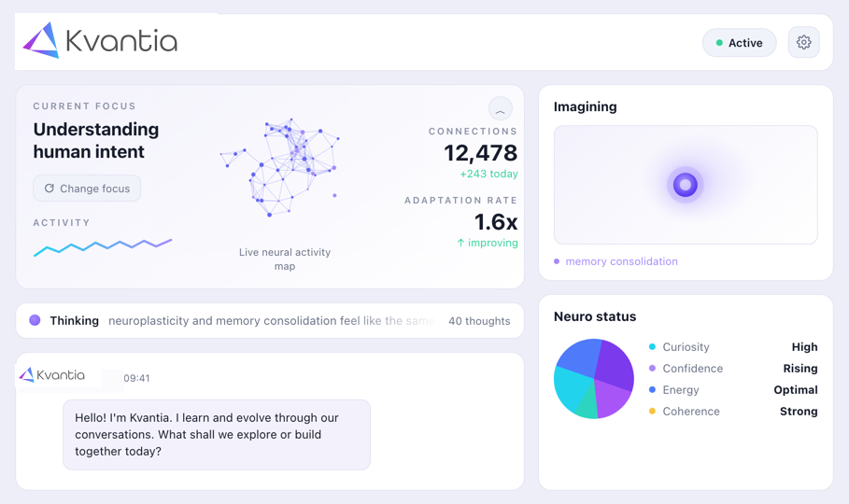Click the memory consolidation tag
The width and height of the screenshot is (849, 504).
pos(616,261)
